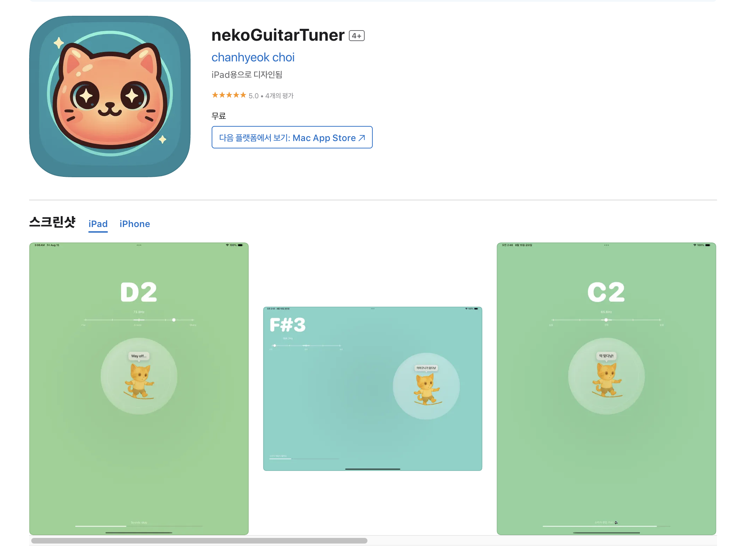Click the five-star rating icons
Image resolution: width=756 pixels, height=546 pixels.
pos(229,95)
